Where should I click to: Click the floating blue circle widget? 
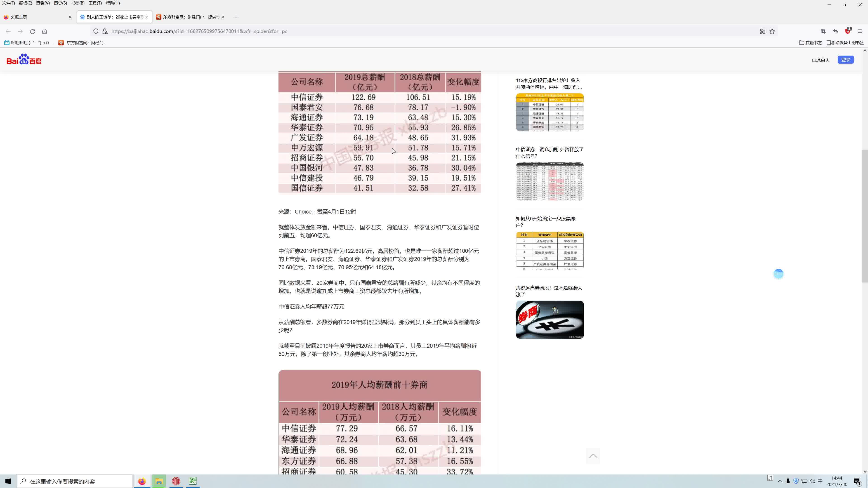[x=778, y=274]
